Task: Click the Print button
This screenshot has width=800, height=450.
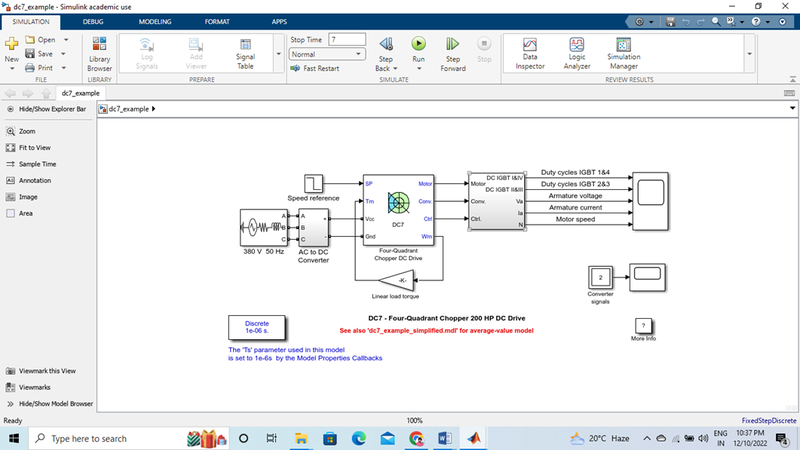Action: click(x=39, y=68)
